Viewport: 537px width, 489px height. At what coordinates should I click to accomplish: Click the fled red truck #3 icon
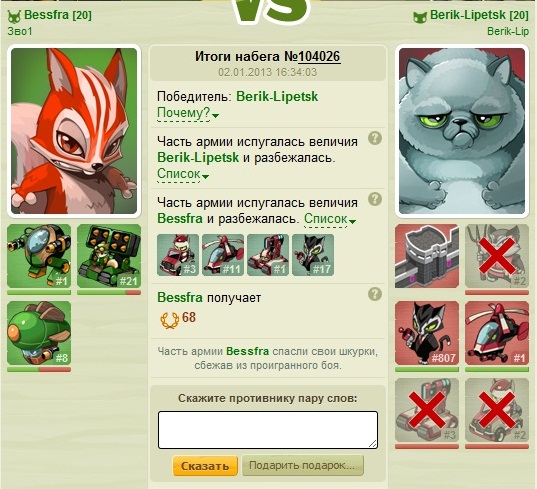(x=178, y=255)
